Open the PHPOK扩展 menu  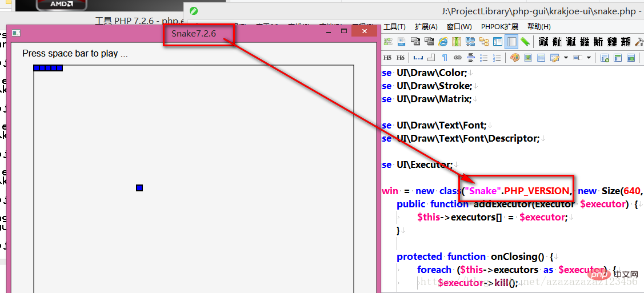coord(499,27)
